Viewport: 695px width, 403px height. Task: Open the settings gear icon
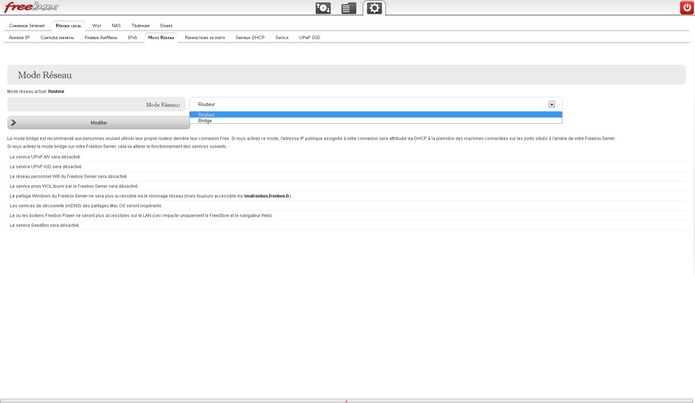click(374, 8)
